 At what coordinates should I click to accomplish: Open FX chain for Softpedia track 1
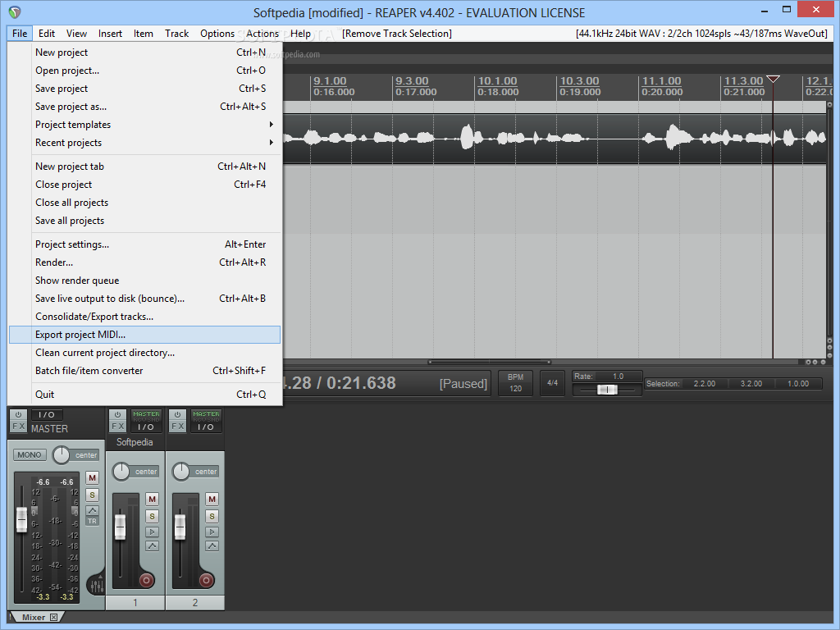point(117,427)
